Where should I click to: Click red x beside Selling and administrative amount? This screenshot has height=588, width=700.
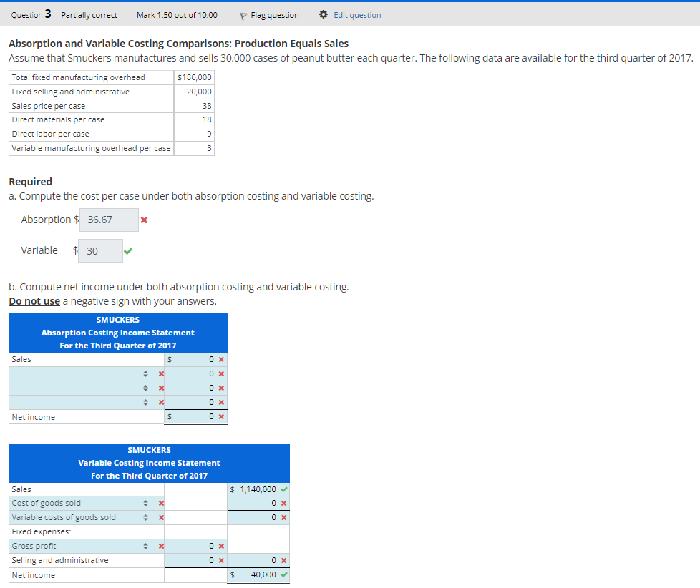222,560
